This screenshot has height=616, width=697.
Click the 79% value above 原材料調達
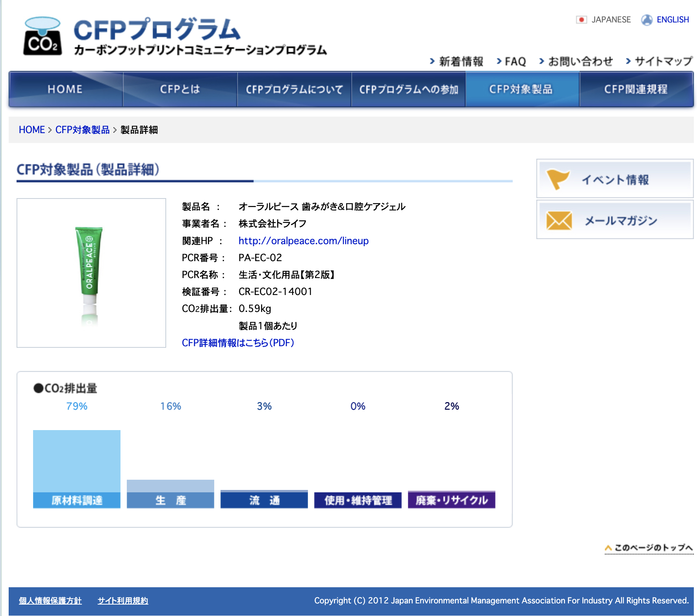[77, 406]
